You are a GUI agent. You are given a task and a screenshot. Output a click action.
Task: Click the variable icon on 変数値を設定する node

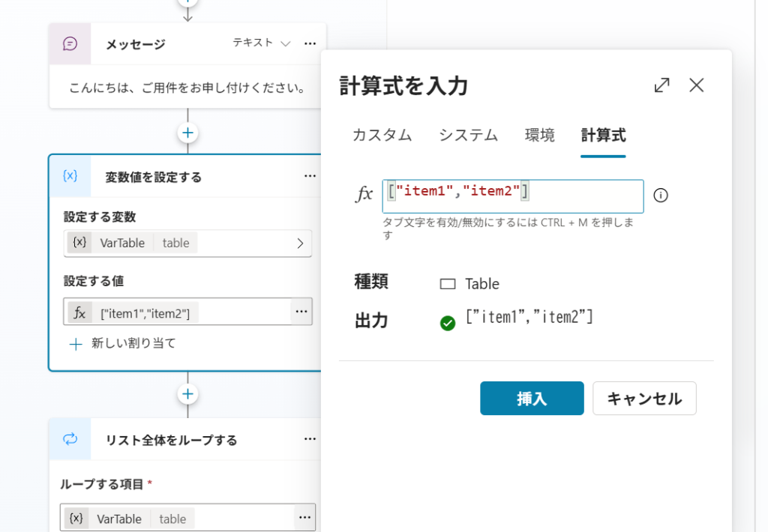(70, 176)
